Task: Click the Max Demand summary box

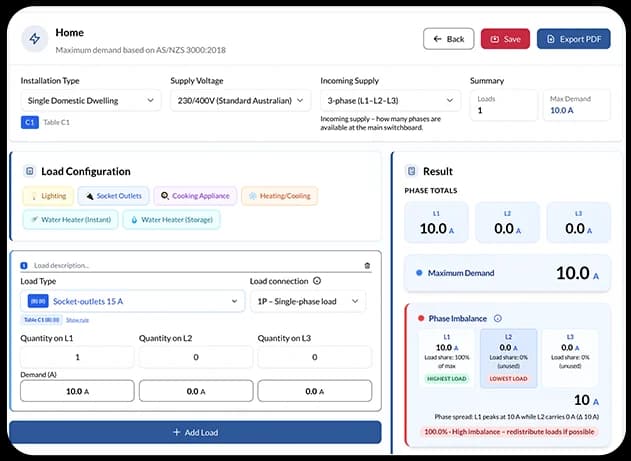Action: [x=577, y=105]
